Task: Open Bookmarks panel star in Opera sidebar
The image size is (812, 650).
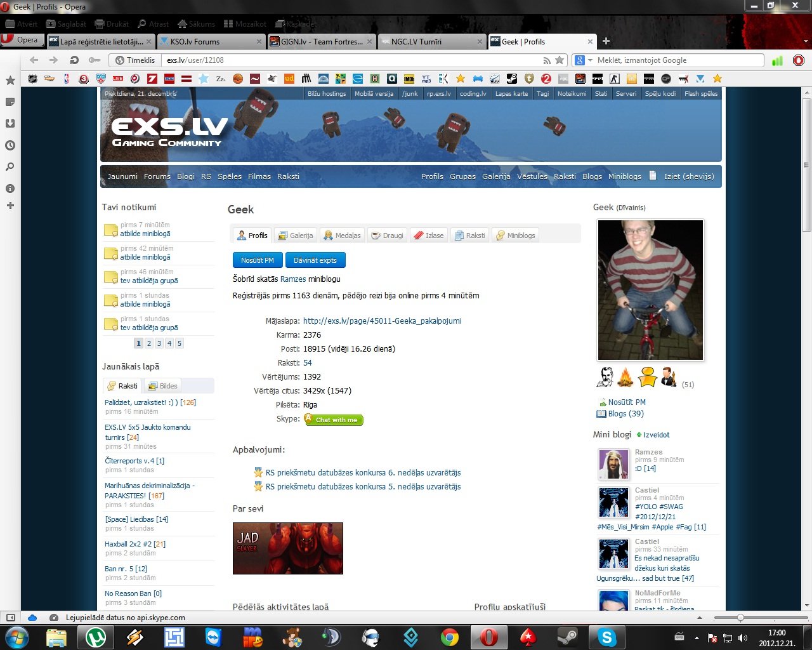Action: [10, 81]
